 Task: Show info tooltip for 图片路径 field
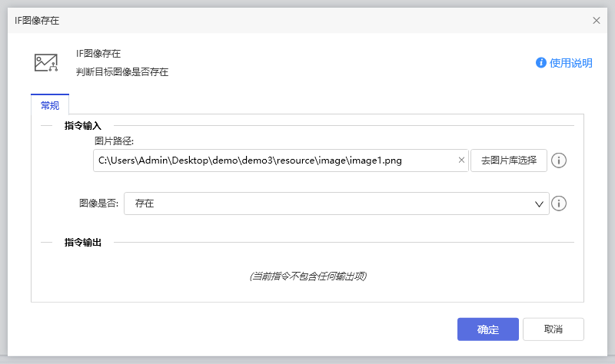tap(560, 160)
